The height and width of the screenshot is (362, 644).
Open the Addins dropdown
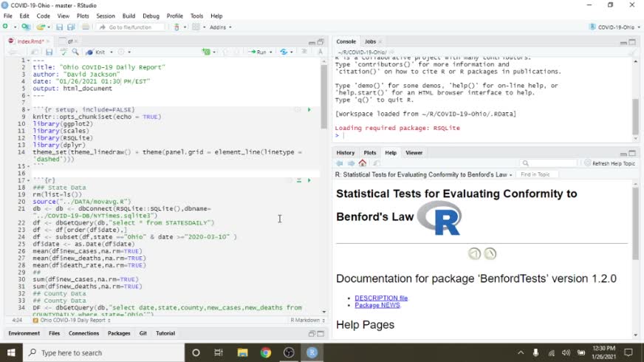pos(221,27)
